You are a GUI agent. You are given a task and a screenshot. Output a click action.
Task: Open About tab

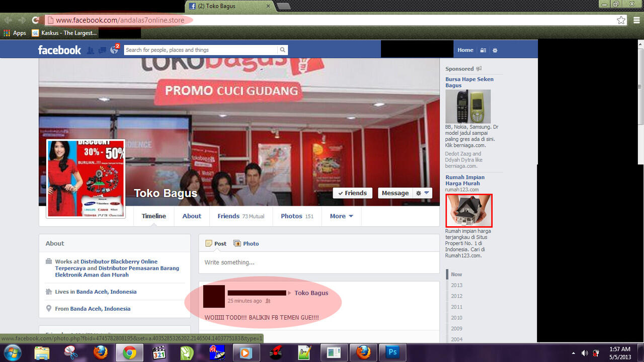tap(192, 216)
